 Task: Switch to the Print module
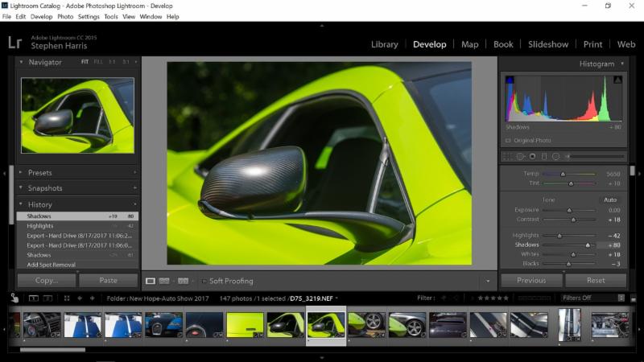tap(592, 44)
